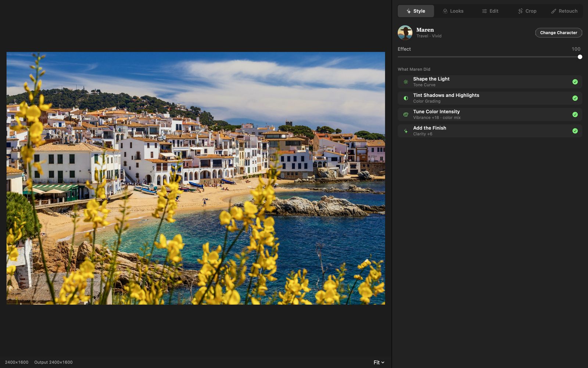Click the Effect value 100
Screen dimensions: 588x368
(x=576, y=49)
